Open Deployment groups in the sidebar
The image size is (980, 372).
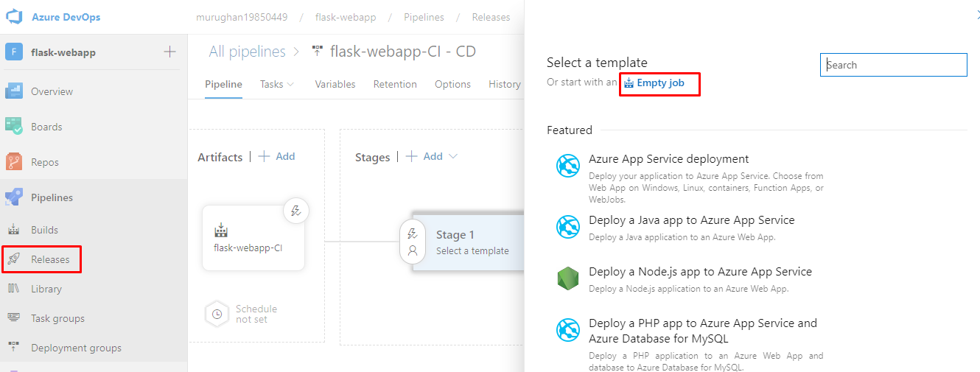(x=76, y=348)
